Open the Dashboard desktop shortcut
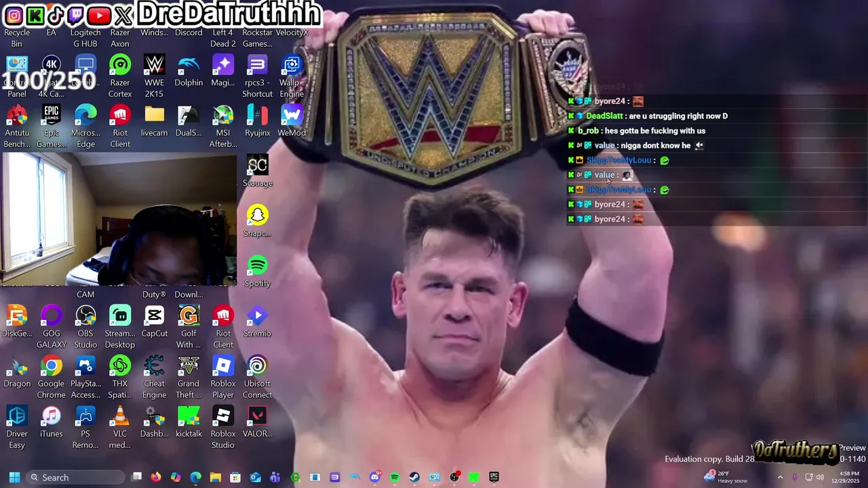868x488 pixels. click(x=155, y=422)
